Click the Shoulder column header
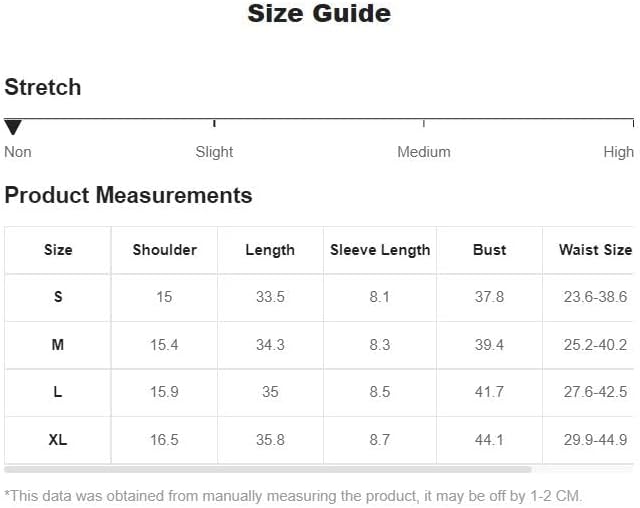640x508 pixels. tap(164, 250)
